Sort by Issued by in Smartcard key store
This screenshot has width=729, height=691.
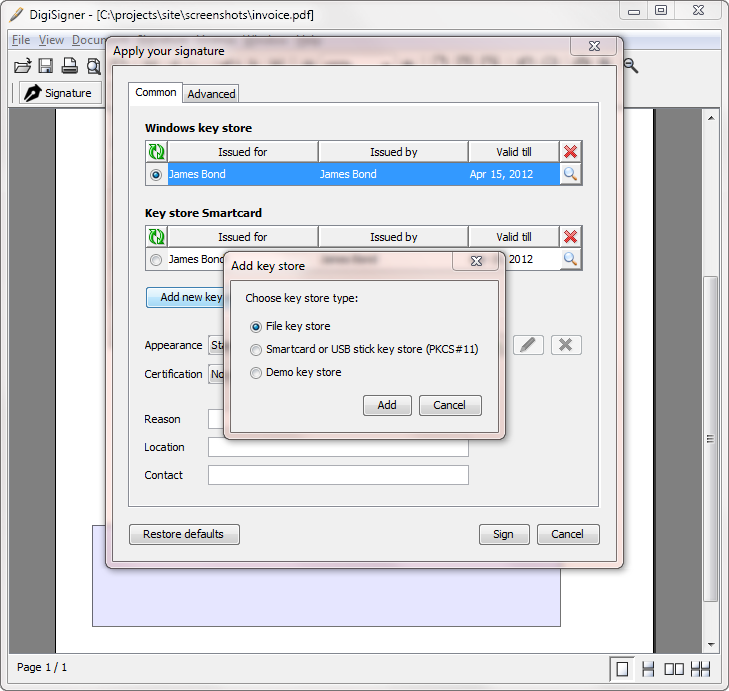coord(393,237)
